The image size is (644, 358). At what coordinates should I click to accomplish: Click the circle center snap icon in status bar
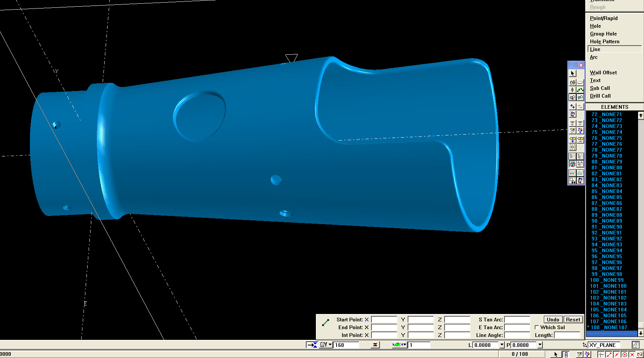(624, 355)
